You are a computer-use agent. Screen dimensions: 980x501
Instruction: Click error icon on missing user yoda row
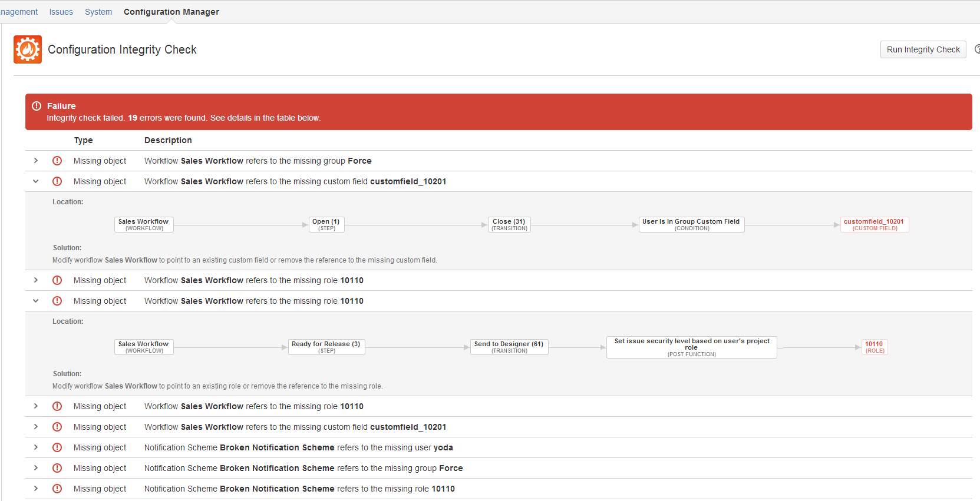coord(57,447)
